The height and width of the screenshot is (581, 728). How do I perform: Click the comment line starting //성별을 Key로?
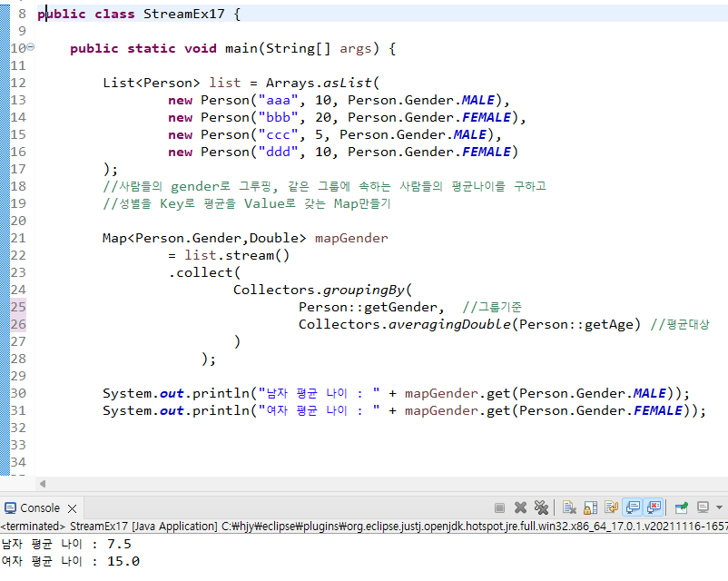[x=247, y=203]
